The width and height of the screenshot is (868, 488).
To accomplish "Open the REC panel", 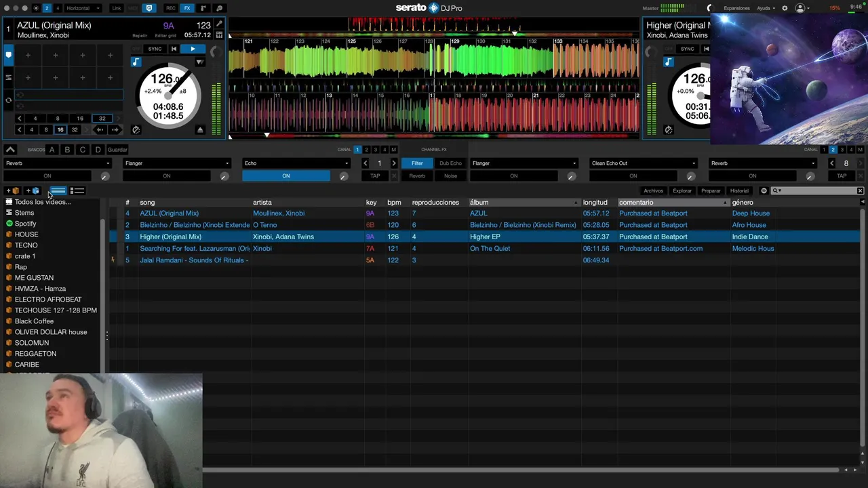I will (x=171, y=8).
